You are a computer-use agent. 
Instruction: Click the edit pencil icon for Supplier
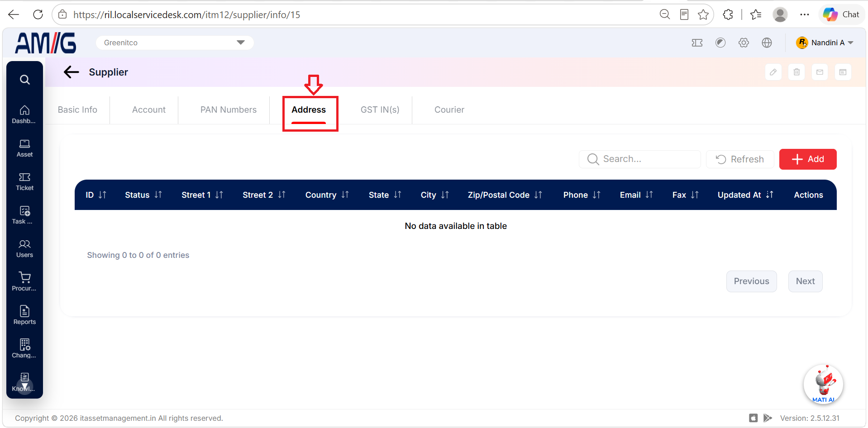(773, 72)
